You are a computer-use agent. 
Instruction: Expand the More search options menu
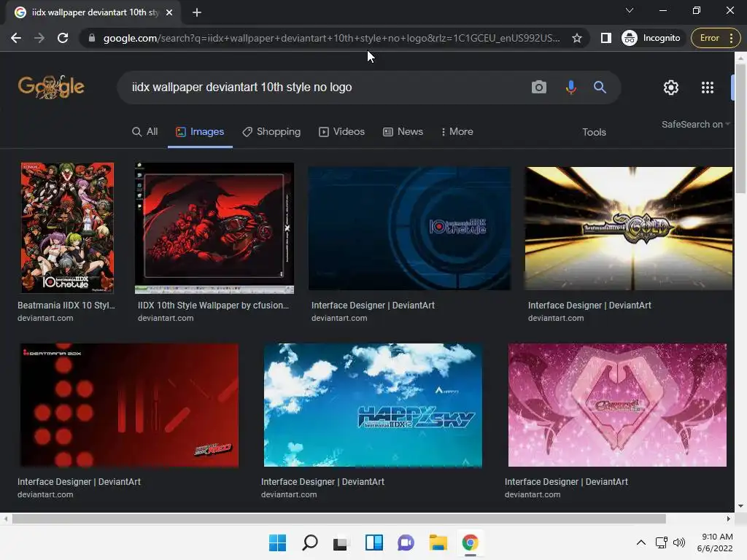click(457, 132)
